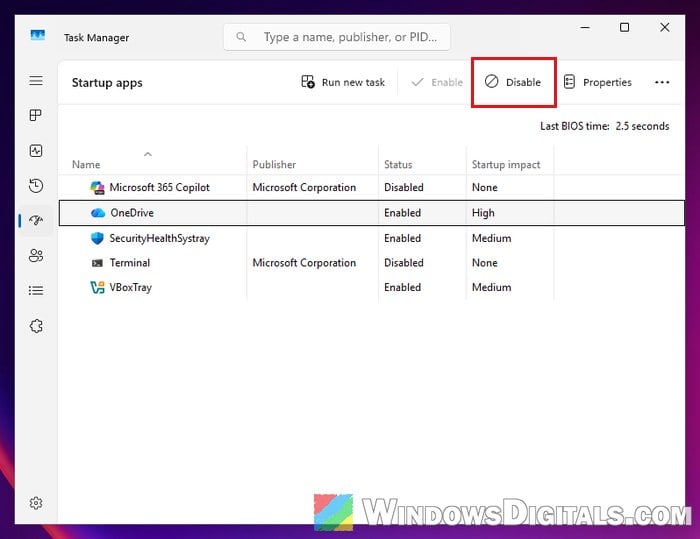
Task: Open Task Manager settings gear
Action: tap(36, 503)
